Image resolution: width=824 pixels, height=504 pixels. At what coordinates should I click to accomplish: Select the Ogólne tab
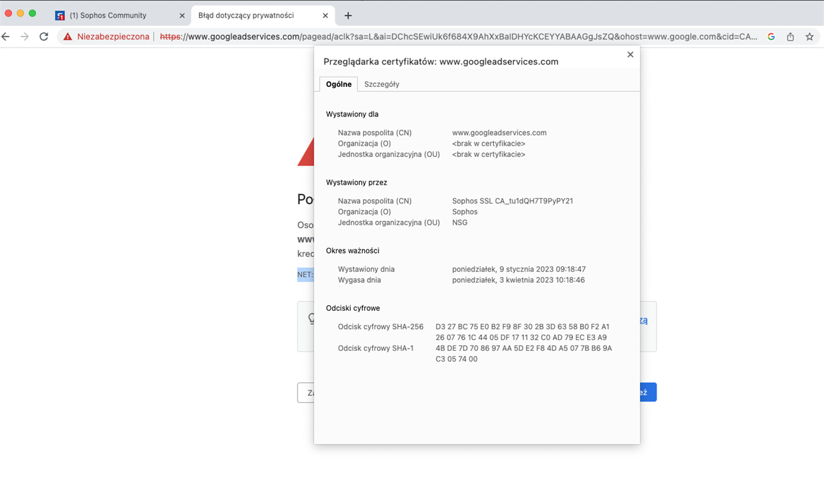click(339, 84)
